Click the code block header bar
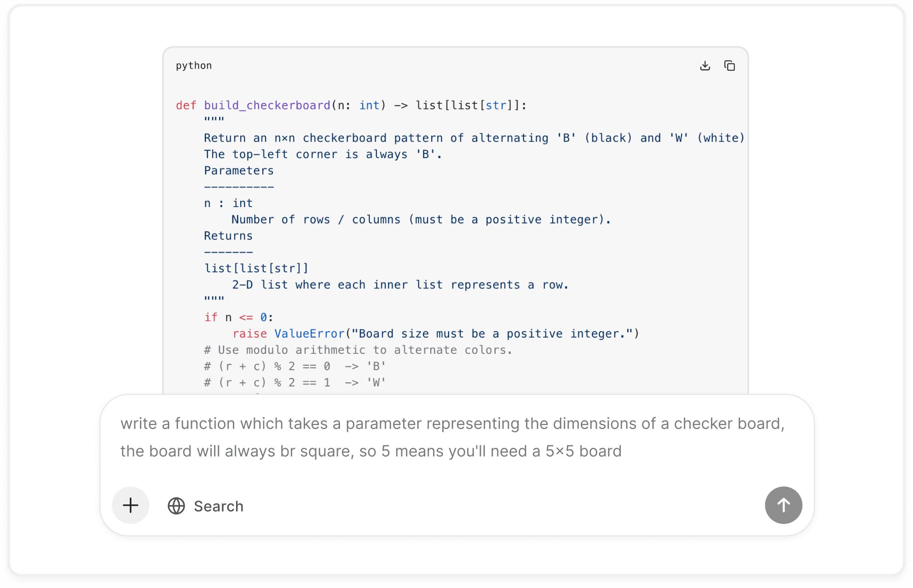Screen dimensions: 913x588 click(456, 65)
